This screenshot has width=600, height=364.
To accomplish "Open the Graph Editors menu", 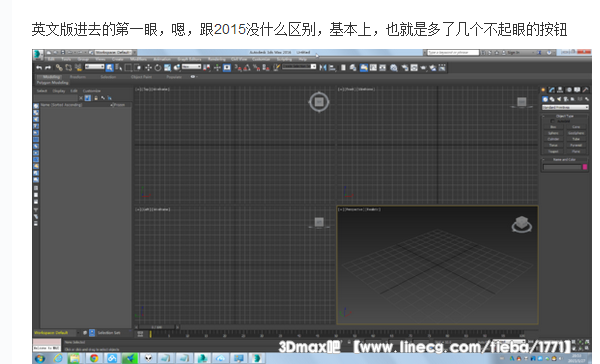I will [x=189, y=59].
